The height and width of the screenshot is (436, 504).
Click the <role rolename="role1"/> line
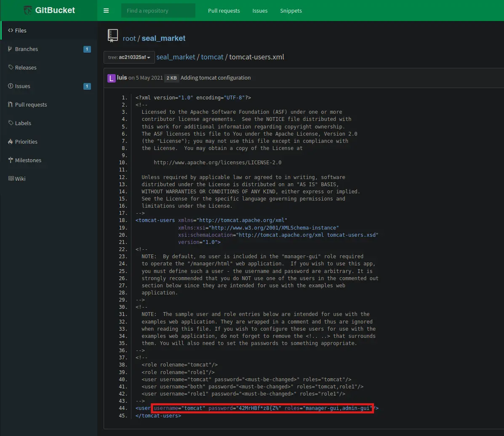(178, 372)
